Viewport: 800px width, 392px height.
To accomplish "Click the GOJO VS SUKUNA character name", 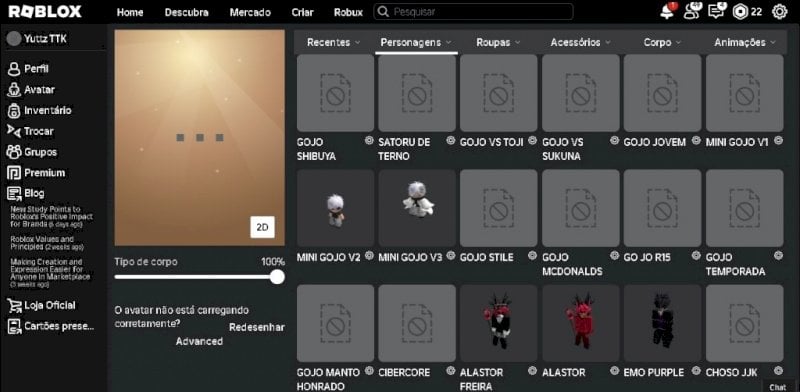I will [x=563, y=149].
